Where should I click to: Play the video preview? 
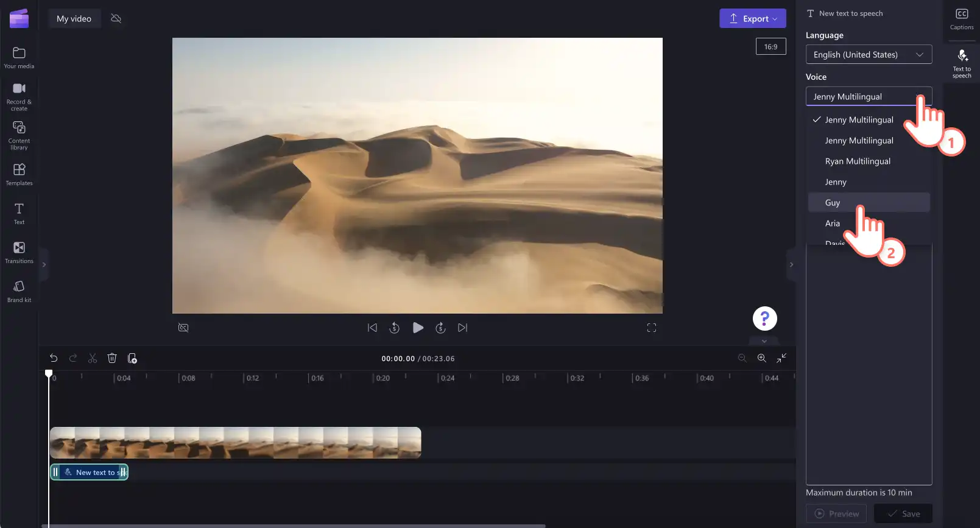418,328
